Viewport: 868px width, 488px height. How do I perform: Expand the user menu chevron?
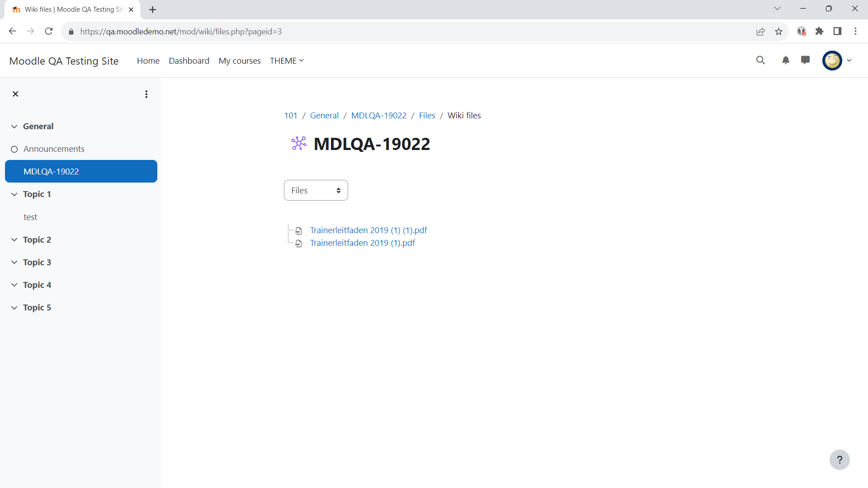[849, 60]
